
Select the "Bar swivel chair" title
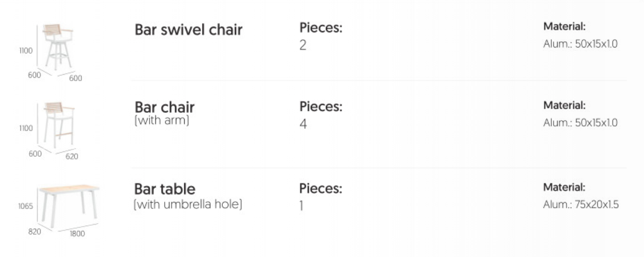pos(188,30)
